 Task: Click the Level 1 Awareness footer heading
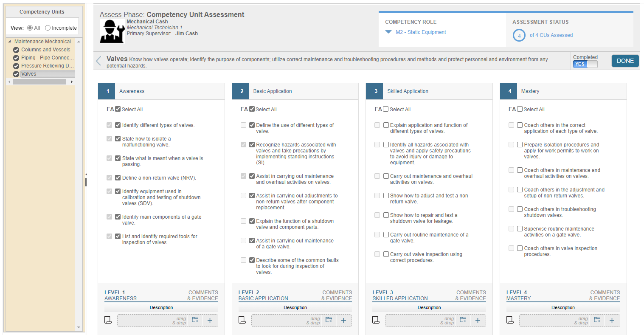pos(121,296)
